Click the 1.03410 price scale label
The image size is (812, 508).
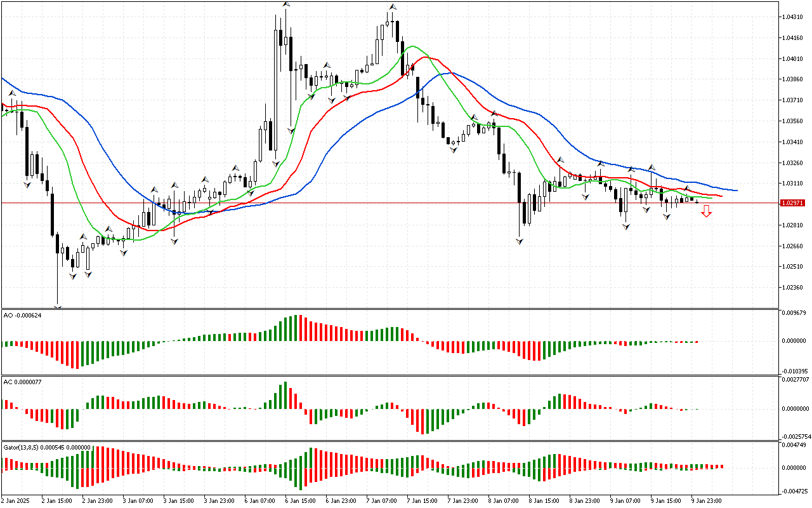pos(793,142)
